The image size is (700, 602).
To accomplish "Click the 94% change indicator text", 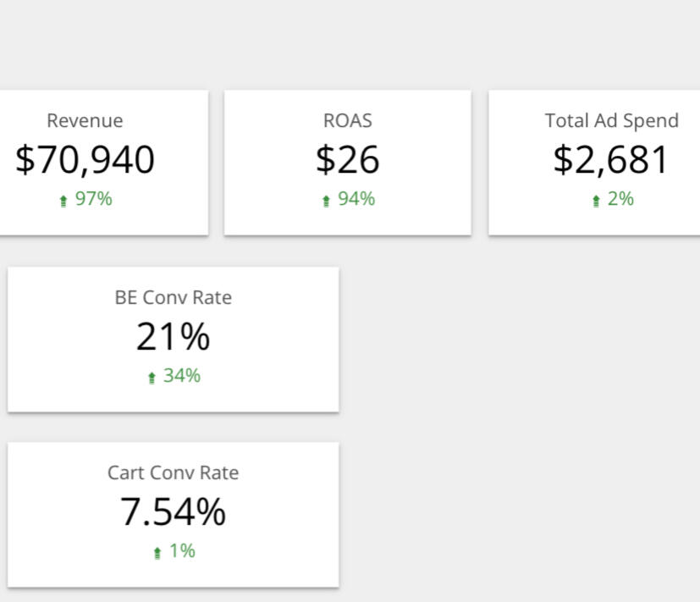I will pos(356,199).
